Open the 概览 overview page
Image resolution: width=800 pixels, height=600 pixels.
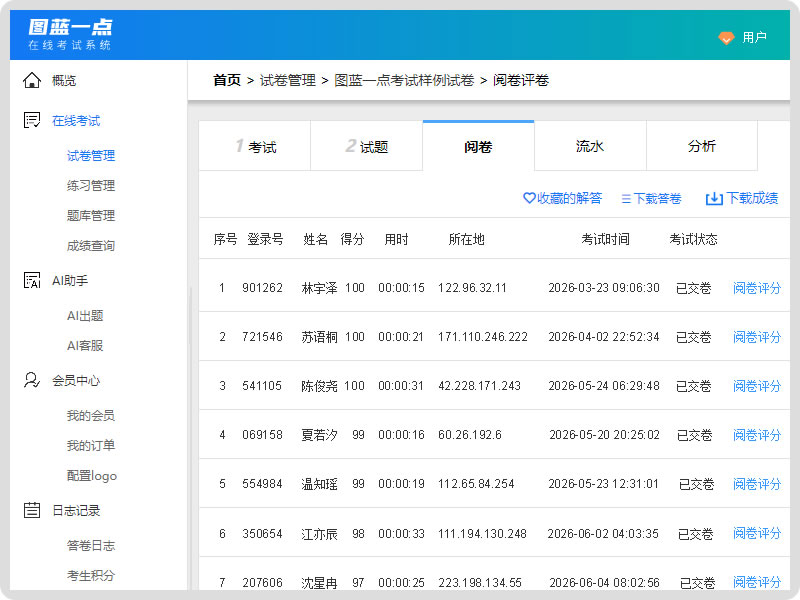(64, 81)
